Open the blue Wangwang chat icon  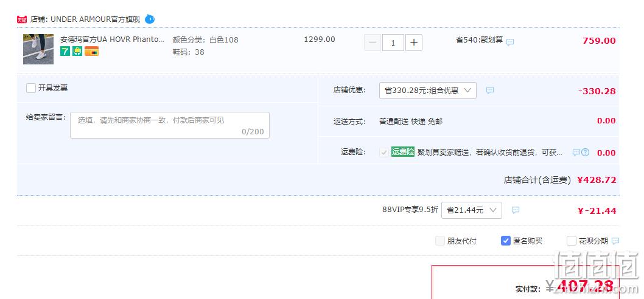pyautogui.click(x=150, y=19)
